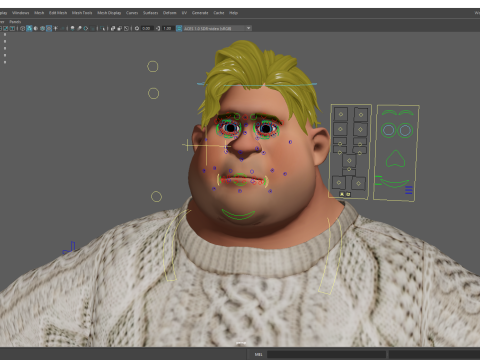Open the Surfaces menu
This screenshot has height=360, width=480.
[x=150, y=13]
